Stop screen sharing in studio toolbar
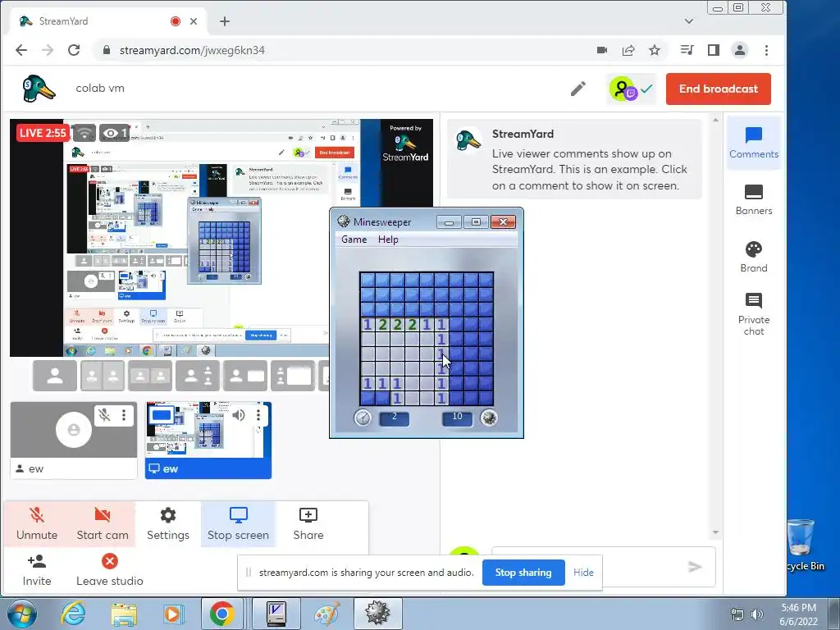 (238, 524)
